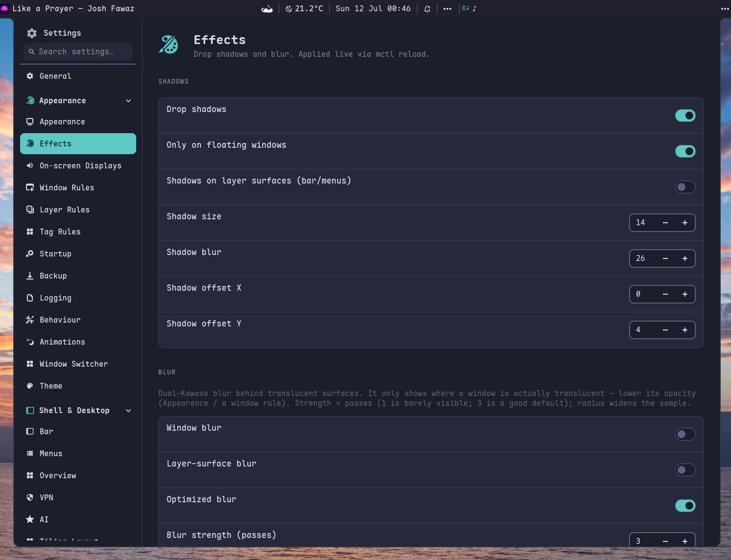Click the date and time in top bar
731x560 pixels.
tap(373, 9)
